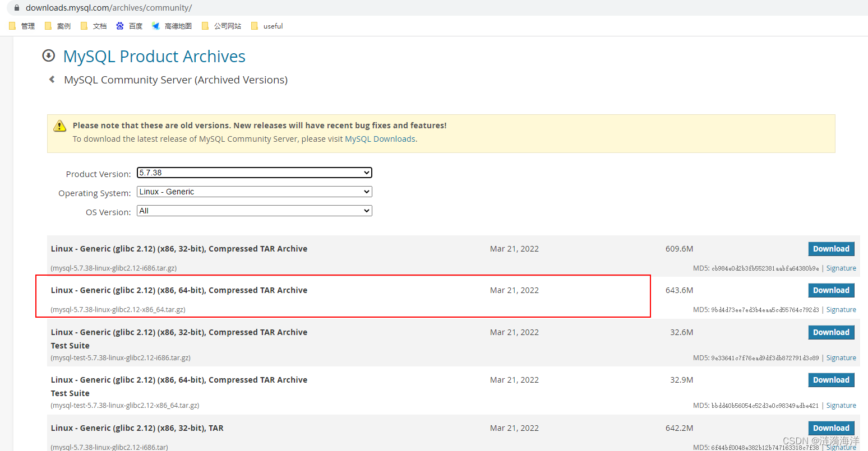Image resolution: width=868 pixels, height=451 pixels.
Task: Download the 32-bit Compressed TAR Archive (609.6M)
Action: click(x=831, y=249)
